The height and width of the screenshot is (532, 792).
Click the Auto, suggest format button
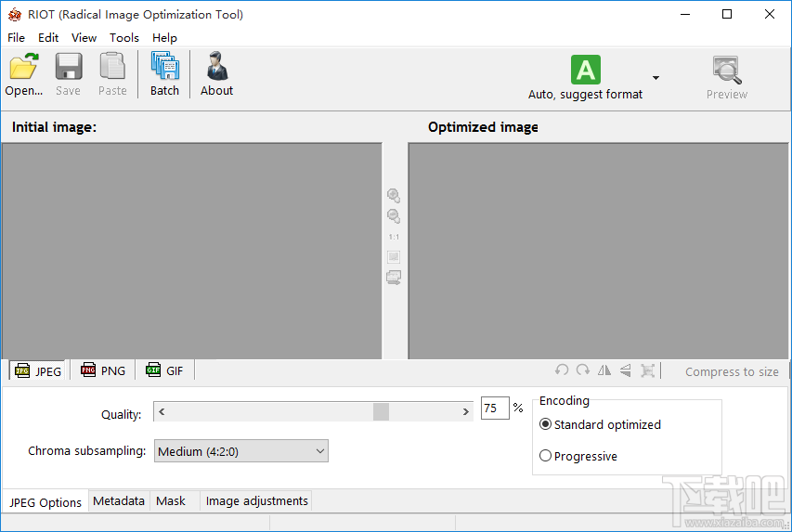(x=586, y=77)
